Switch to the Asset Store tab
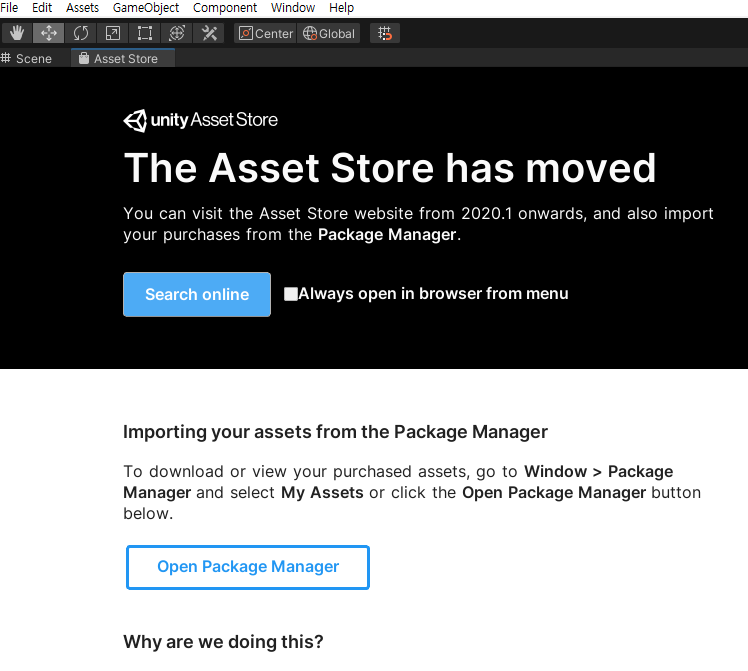The image size is (748, 671). [x=123, y=58]
